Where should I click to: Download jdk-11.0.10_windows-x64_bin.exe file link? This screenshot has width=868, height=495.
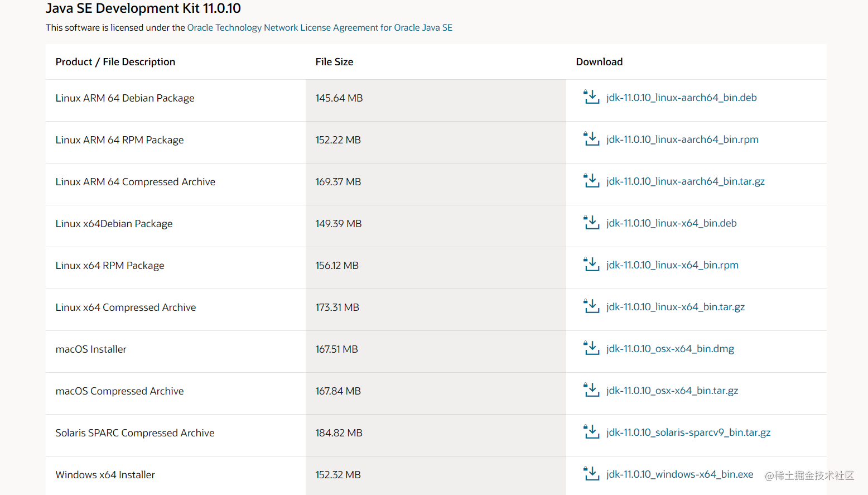[x=679, y=474]
